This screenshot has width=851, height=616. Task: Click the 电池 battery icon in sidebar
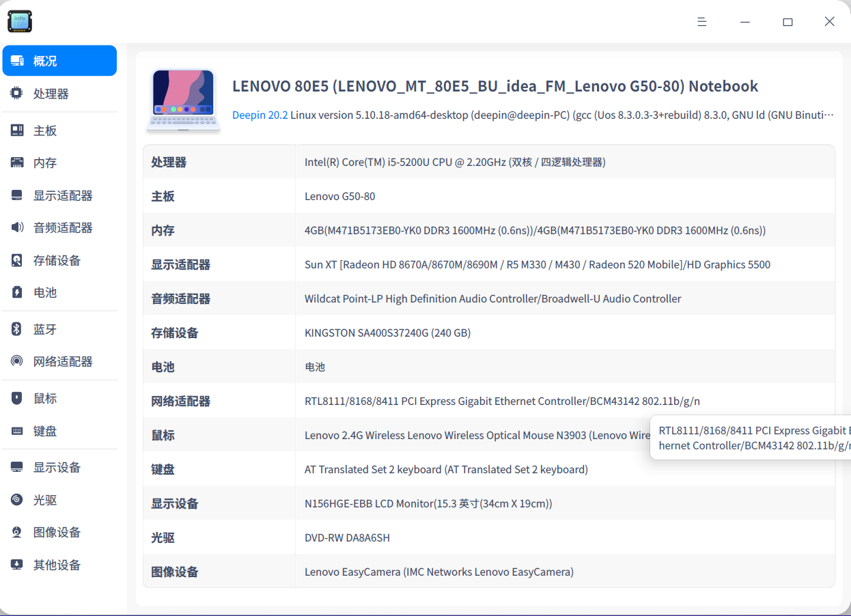(x=17, y=292)
